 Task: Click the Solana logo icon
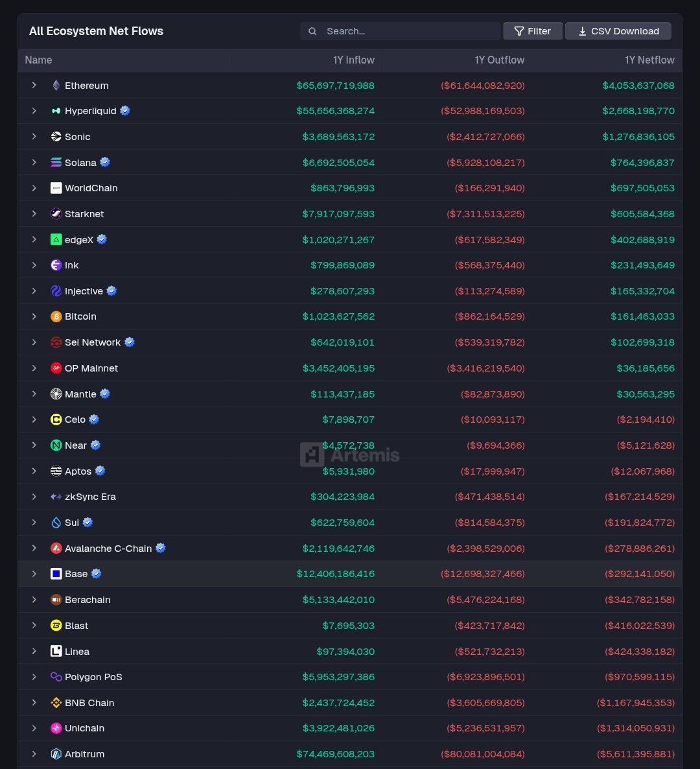(56, 162)
